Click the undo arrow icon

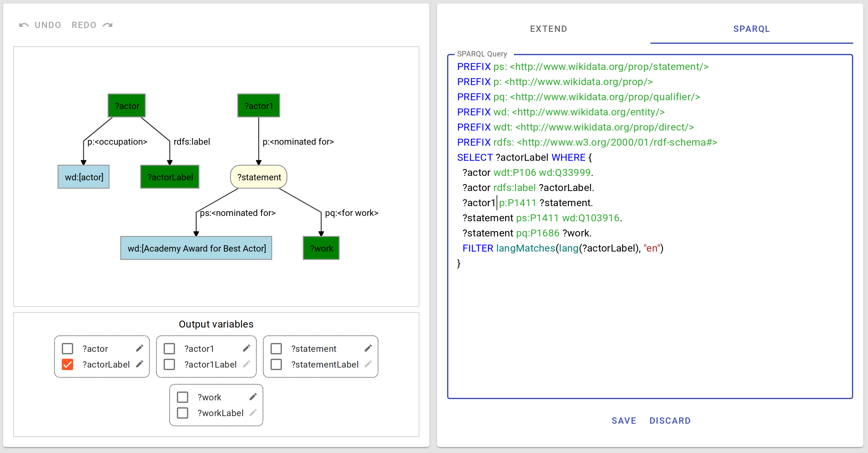coord(24,25)
